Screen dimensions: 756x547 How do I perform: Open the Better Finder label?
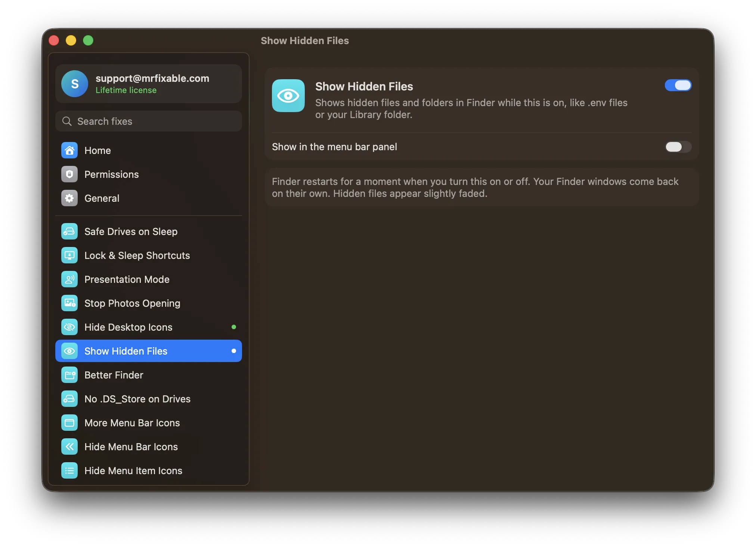(x=114, y=375)
